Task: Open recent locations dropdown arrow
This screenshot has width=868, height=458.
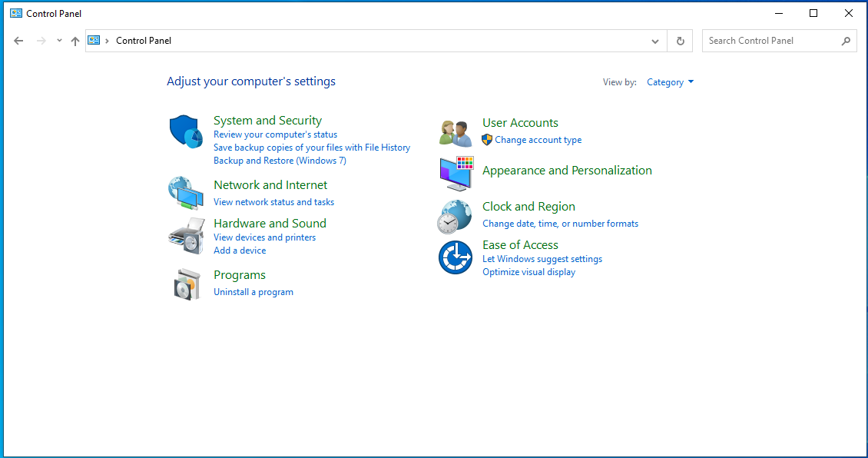Action: pos(59,41)
